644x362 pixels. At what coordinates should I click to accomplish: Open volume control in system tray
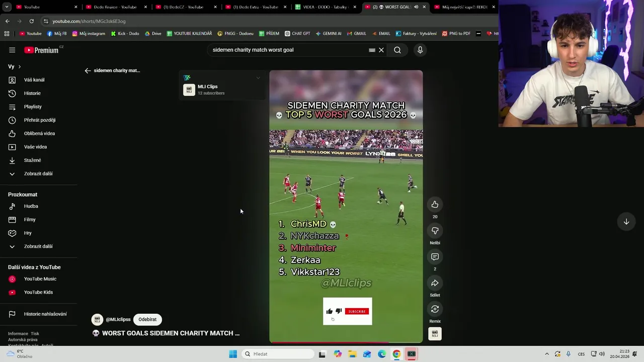coord(602,354)
